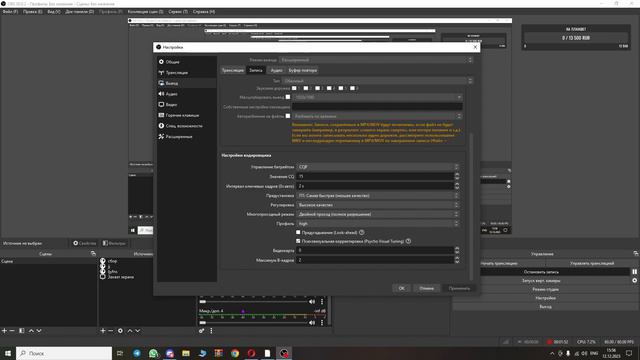Move the source down with arrow icon
Screen dimensions: 640x360
[138, 331]
